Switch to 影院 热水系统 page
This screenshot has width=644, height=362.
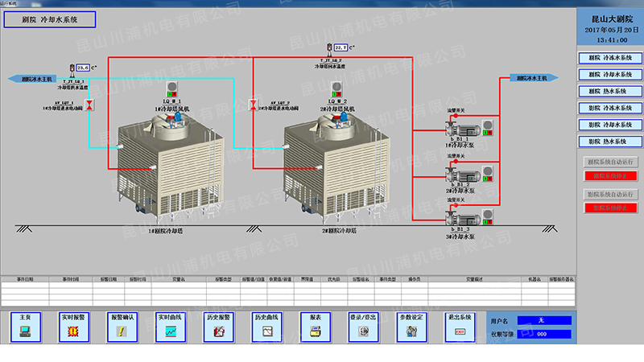[611, 142]
